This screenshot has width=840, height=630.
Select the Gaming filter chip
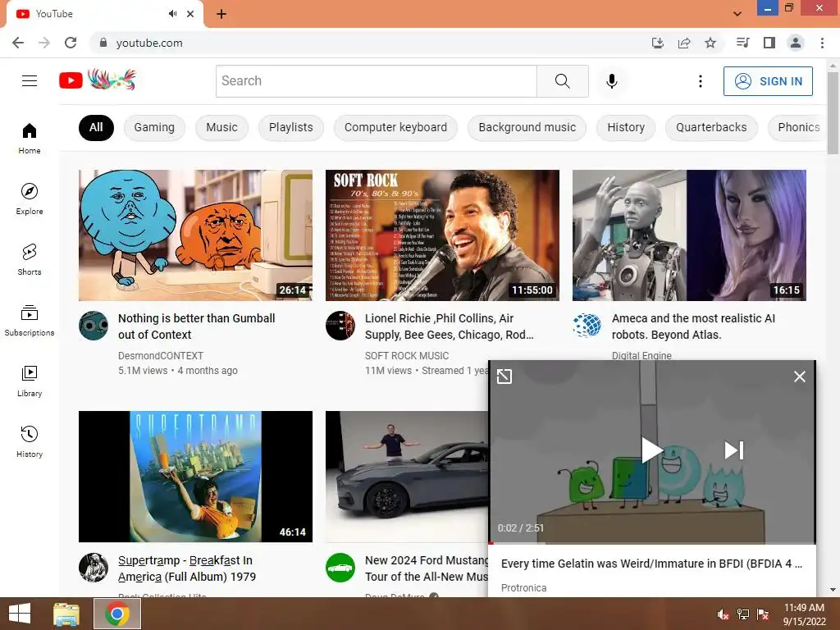pyautogui.click(x=154, y=127)
